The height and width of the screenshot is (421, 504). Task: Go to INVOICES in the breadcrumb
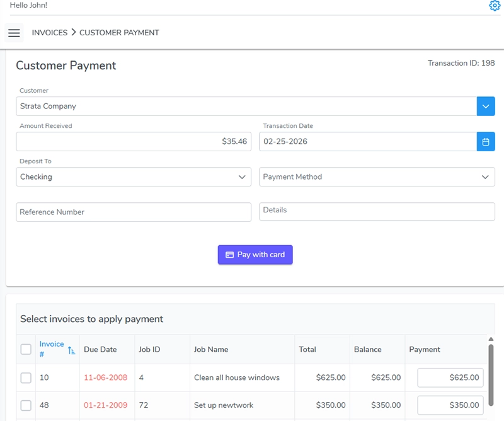pyautogui.click(x=49, y=33)
